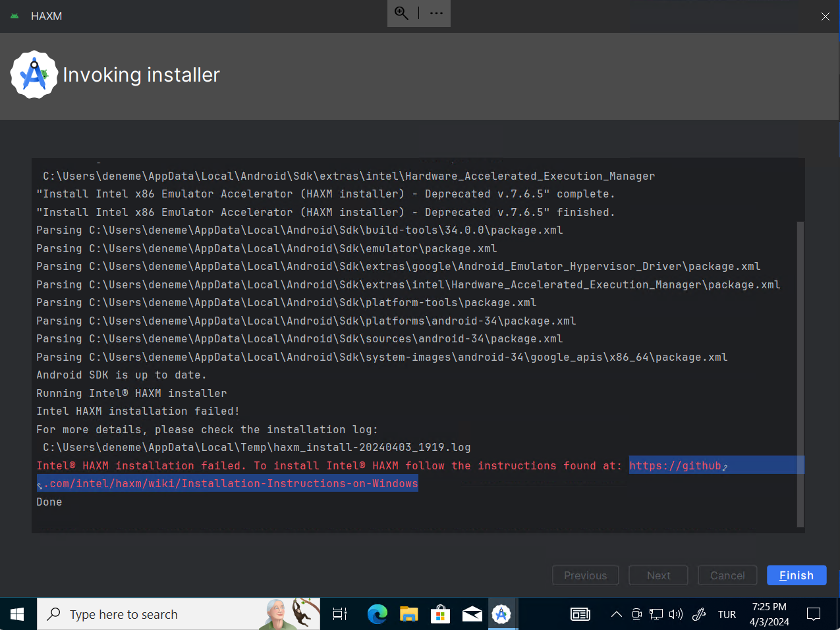840x630 pixels.
Task: Click the Android Studio logo in header
Action: pos(34,75)
